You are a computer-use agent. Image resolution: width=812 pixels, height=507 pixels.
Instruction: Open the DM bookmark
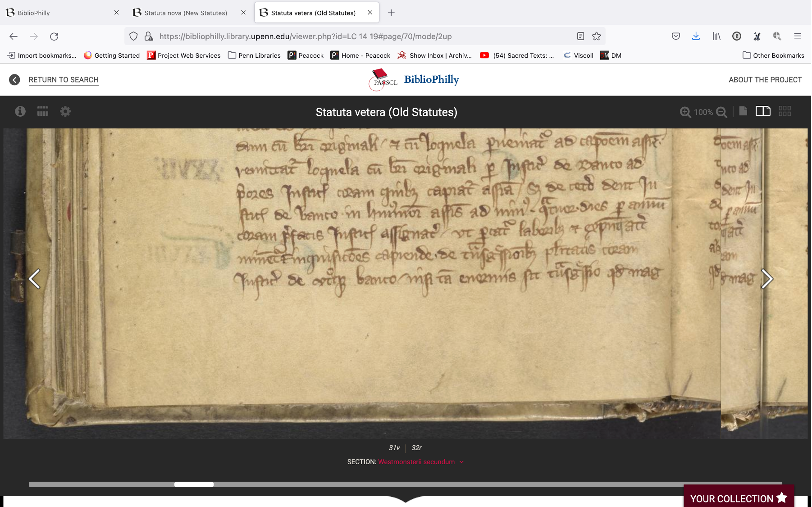[x=611, y=55]
